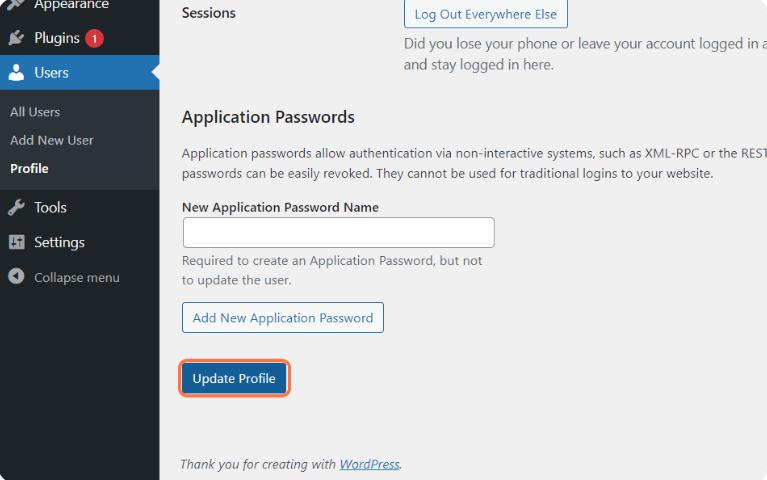Click the Users person icon

[16, 72]
